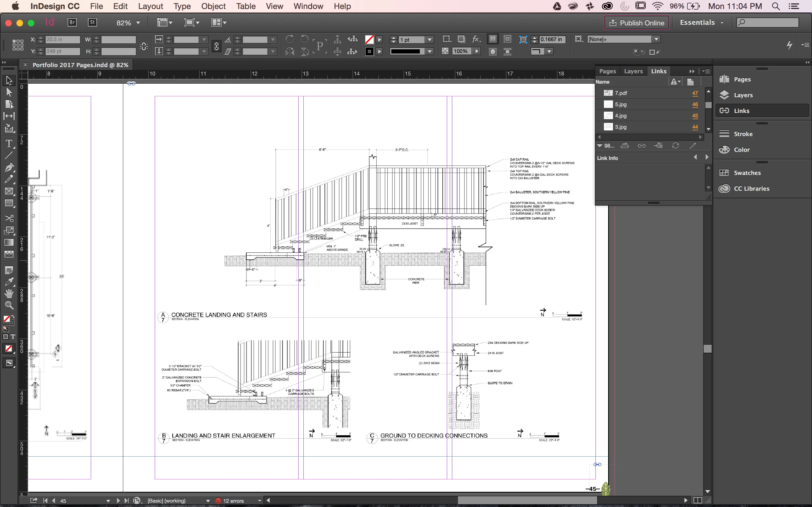Click the Publish Online button
This screenshot has height=507, width=812.
[x=637, y=23]
